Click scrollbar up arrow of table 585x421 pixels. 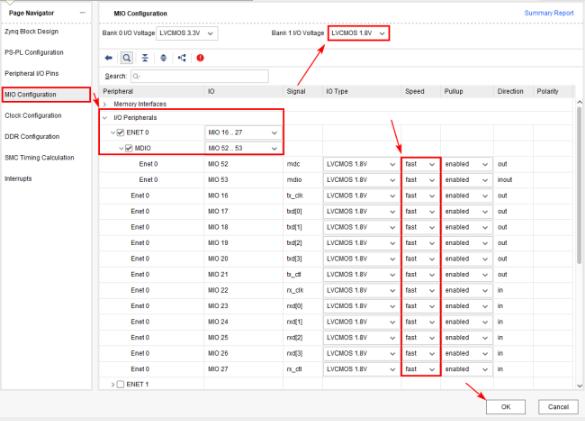click(x=579, y=102)
